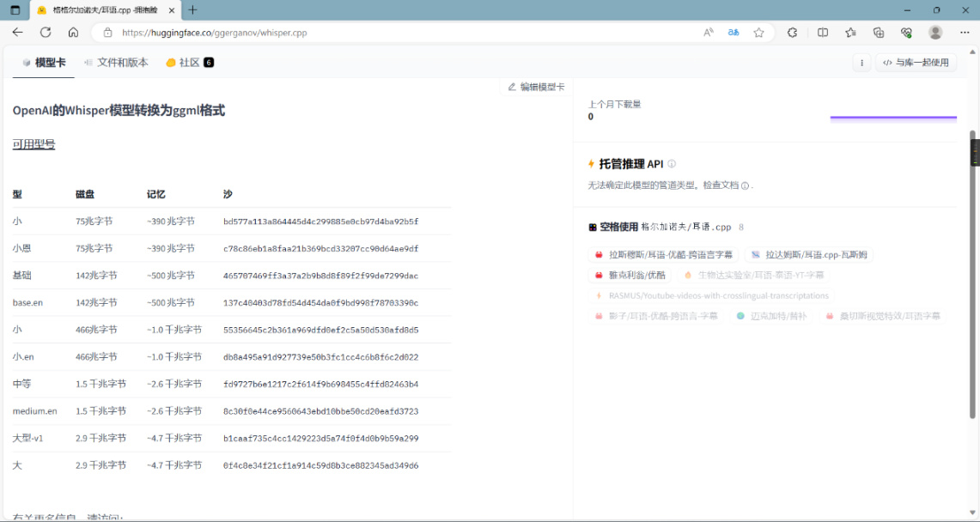Image resolution: width=980 pixels, height=522 pixels.
Task: Open space 雅克利翁/优酷
Action: [630, 275]
